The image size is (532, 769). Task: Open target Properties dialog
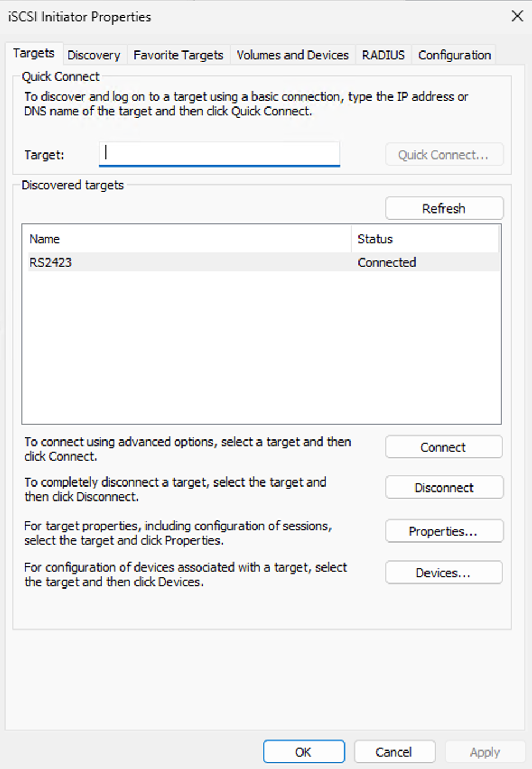pos(444,531)
